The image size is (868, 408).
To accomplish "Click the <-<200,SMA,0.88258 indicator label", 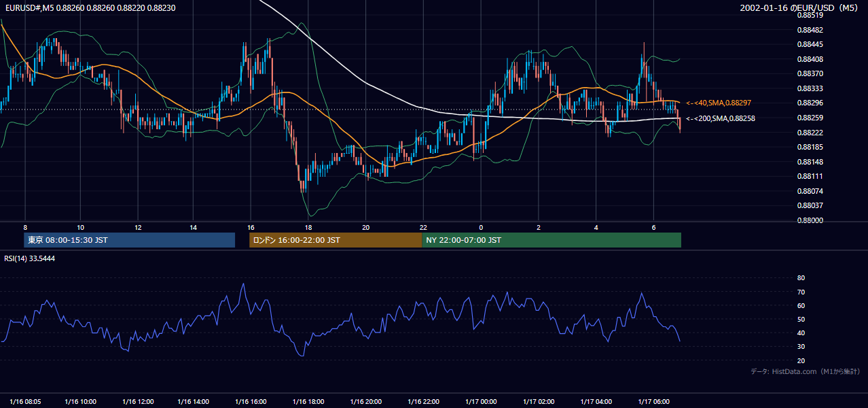I will pos(720,118).
